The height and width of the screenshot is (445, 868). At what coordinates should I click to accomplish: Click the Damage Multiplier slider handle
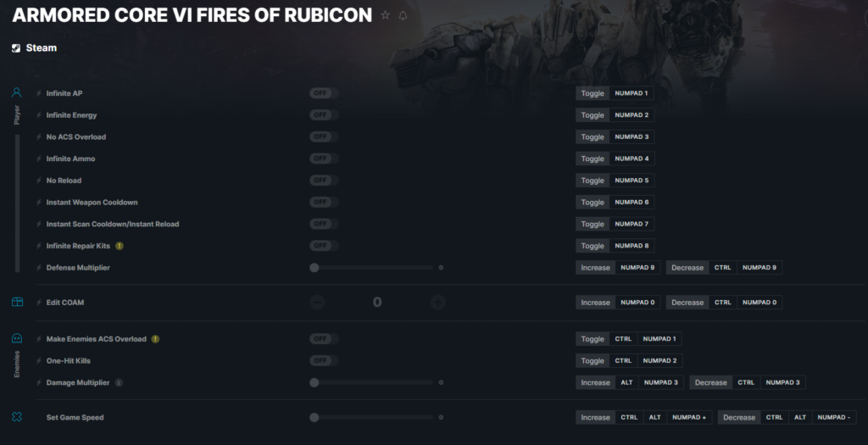click(314, 382)
